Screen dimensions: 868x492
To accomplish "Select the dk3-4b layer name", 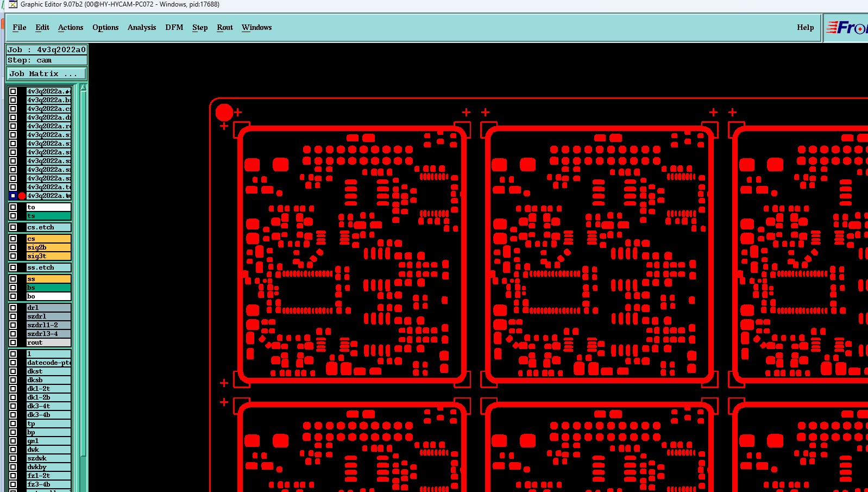I will click(49, 415).
